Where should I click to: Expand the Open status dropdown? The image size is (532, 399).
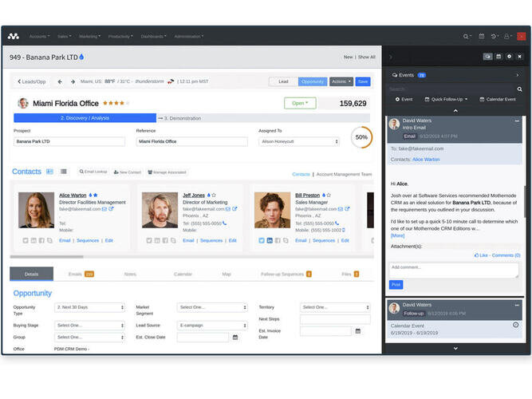(x=300, y=103)
